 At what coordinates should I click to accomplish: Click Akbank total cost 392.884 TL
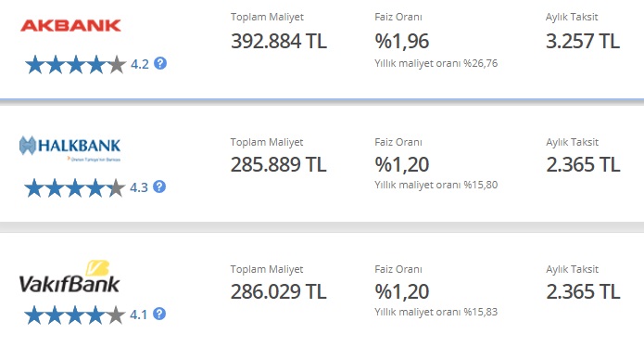tap(279, 41)
